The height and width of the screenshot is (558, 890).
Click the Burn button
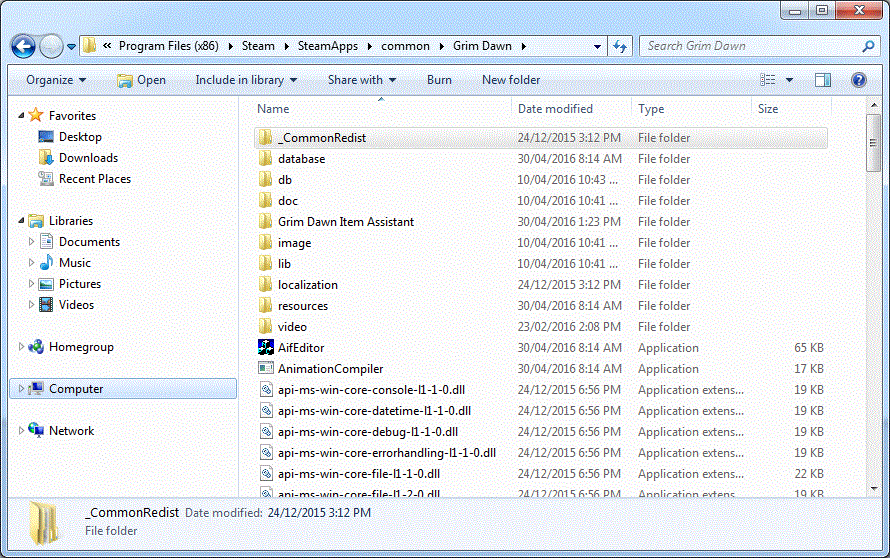pos(439,80)
